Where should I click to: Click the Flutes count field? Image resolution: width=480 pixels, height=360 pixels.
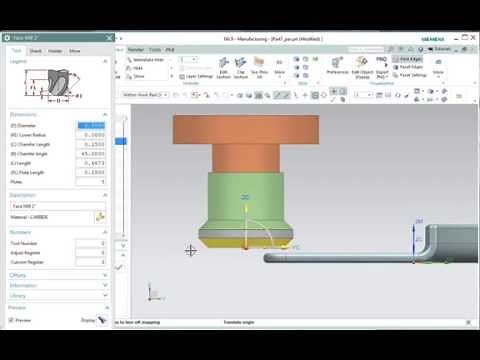[91, 182]
